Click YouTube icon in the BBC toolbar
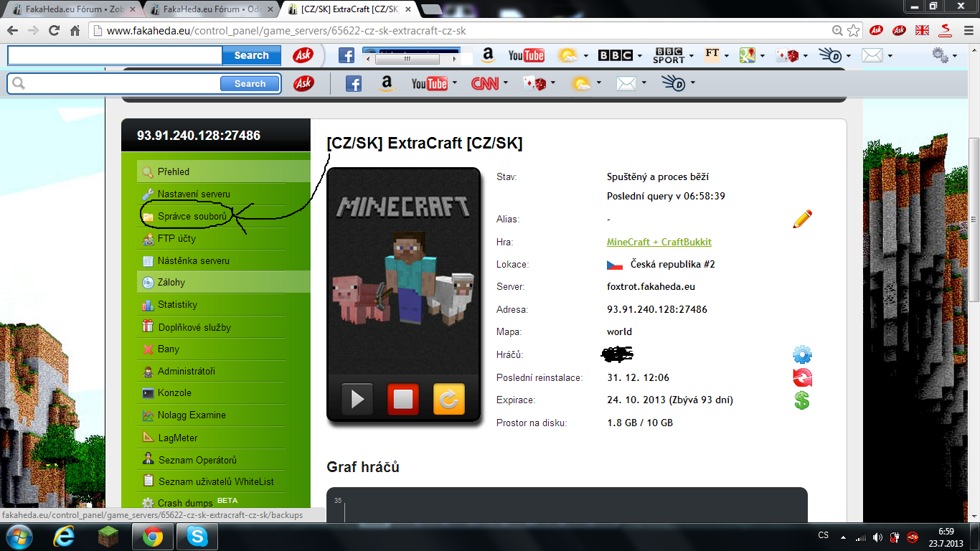The height and width of the screenshot is (551, 980). coord(527,55)
